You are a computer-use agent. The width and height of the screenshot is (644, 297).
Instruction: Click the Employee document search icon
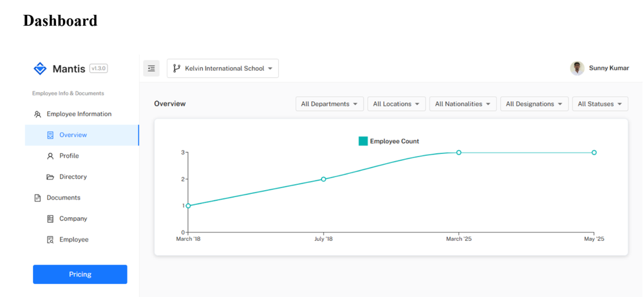[50, 240]
